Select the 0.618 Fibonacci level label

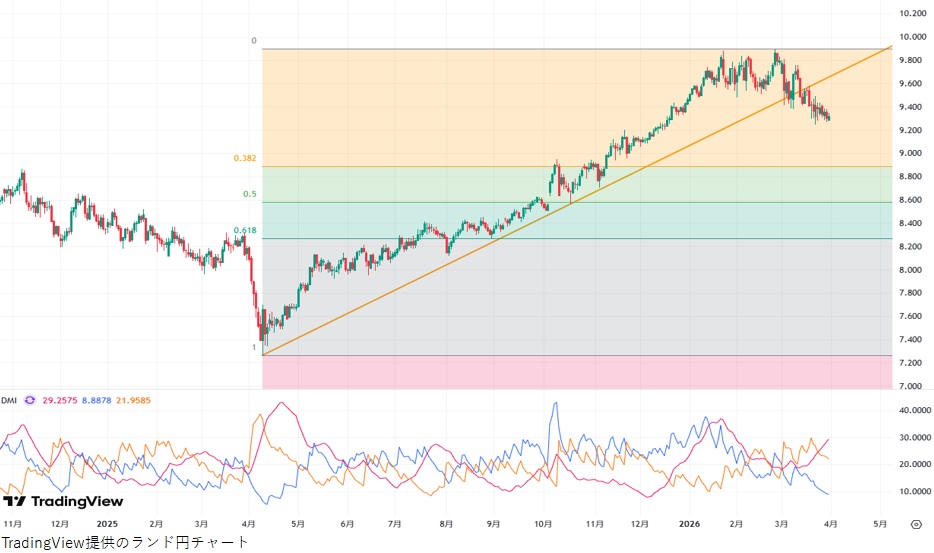[x=245, y=230]
